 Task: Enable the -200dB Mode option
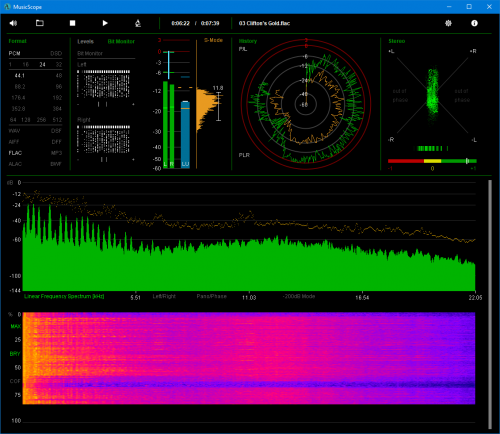coord(299,296)
